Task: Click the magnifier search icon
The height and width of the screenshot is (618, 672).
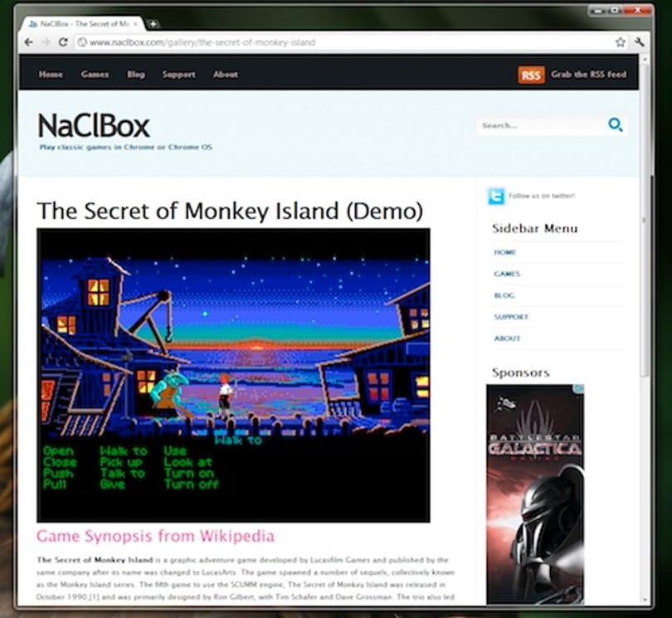Action: click(x=616, y=124)
